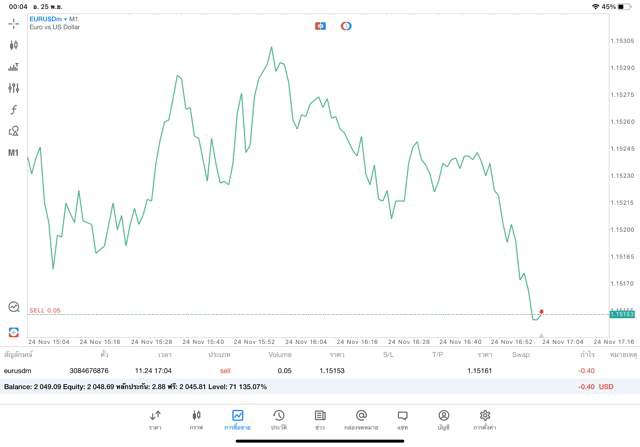The height and width of the screenshot is (447, 640).
Task: Tap the red-blue circle icon above chart
Action: click(x=346, y=25)
